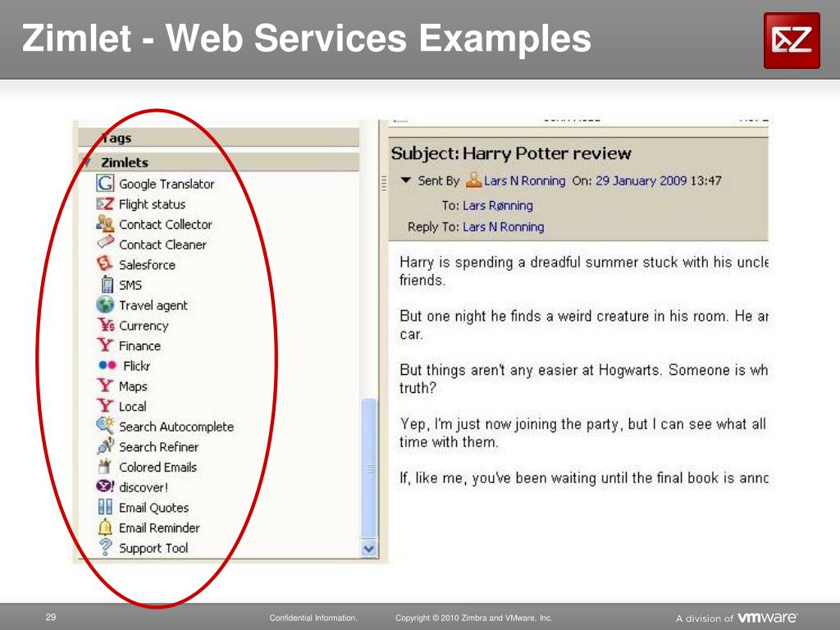
Task: Click the Maps Yahoo icon
Action: 105,386
